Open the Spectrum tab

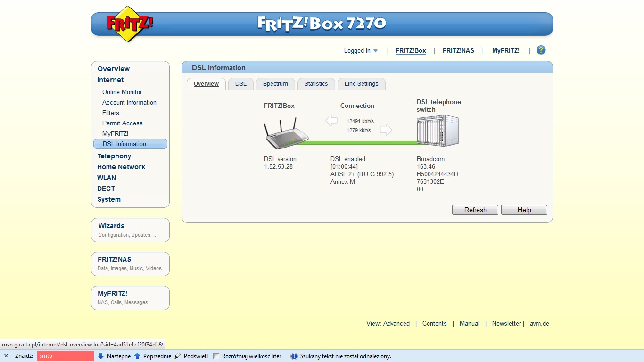275,84
